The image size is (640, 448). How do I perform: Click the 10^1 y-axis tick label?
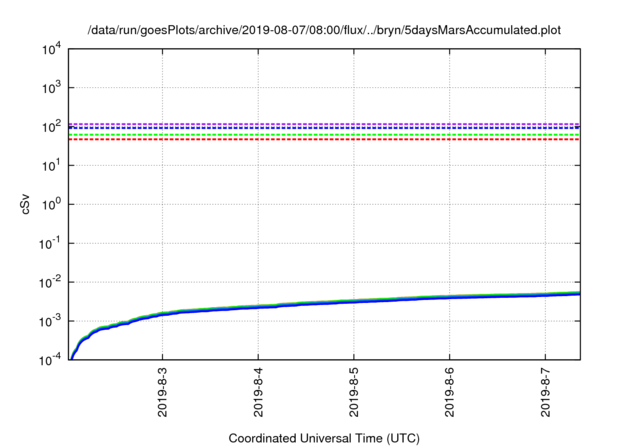52,165
